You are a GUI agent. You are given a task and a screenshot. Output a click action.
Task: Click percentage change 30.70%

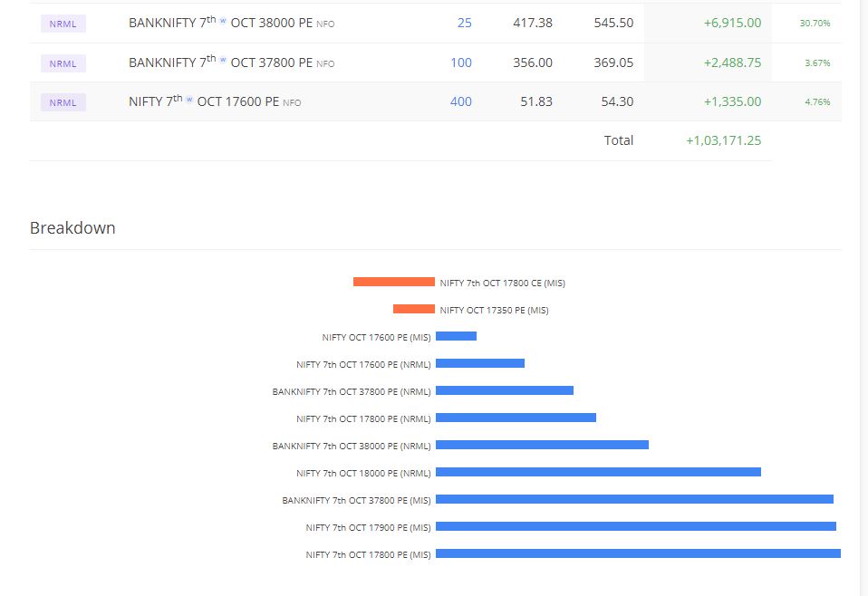coord(815,24)
